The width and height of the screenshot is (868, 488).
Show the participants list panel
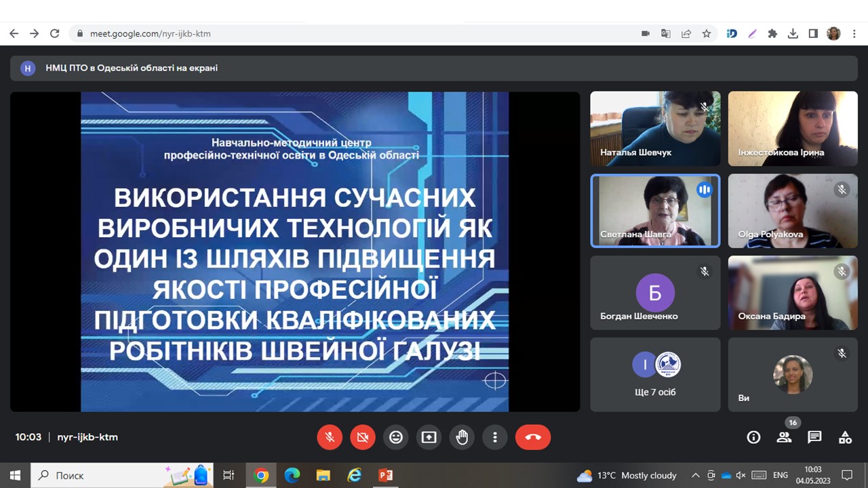(784, 437)
